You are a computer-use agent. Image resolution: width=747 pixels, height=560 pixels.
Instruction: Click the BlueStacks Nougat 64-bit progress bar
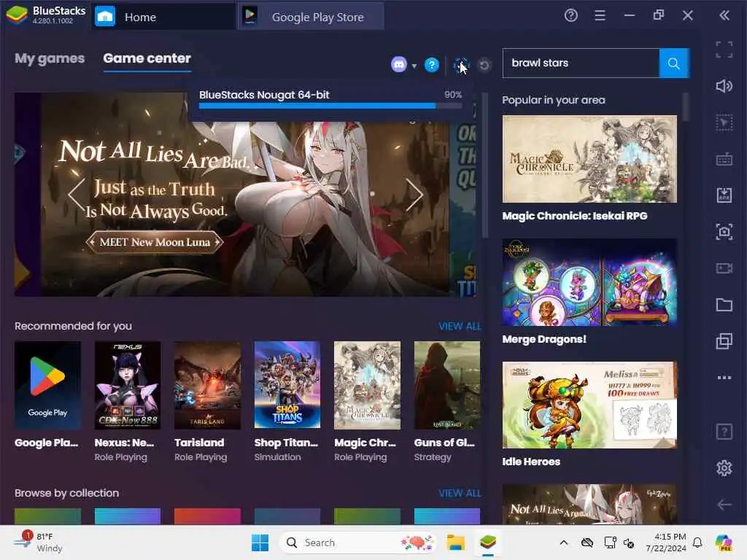pos(330,106)
